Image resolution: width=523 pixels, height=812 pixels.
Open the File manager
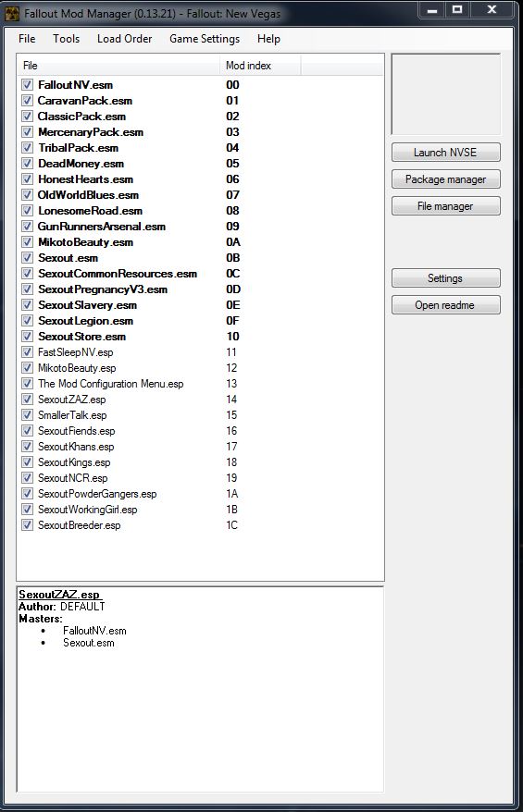click(446, 206)
